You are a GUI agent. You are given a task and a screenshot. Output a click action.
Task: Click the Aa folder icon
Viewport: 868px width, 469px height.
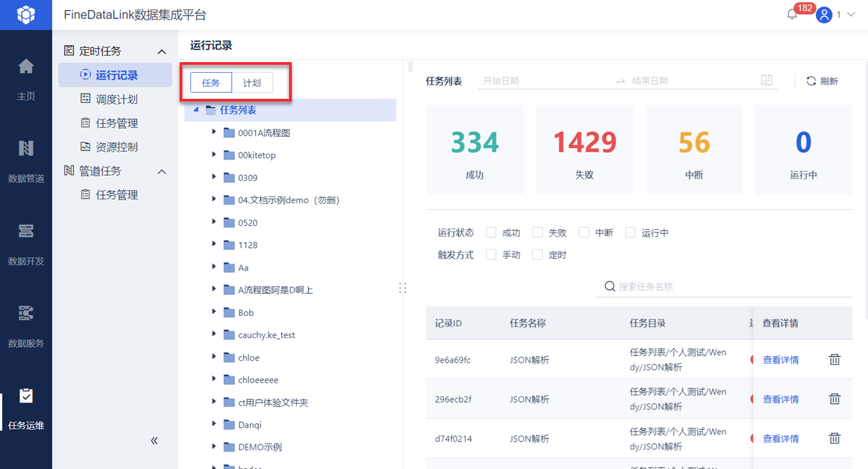tap(229, 267)
